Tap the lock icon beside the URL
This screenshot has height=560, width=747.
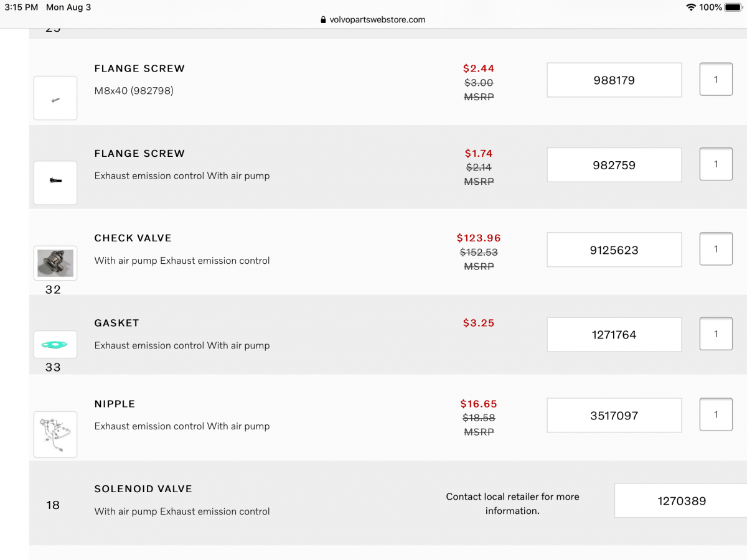pyautogui.click(x=323, y=20)
